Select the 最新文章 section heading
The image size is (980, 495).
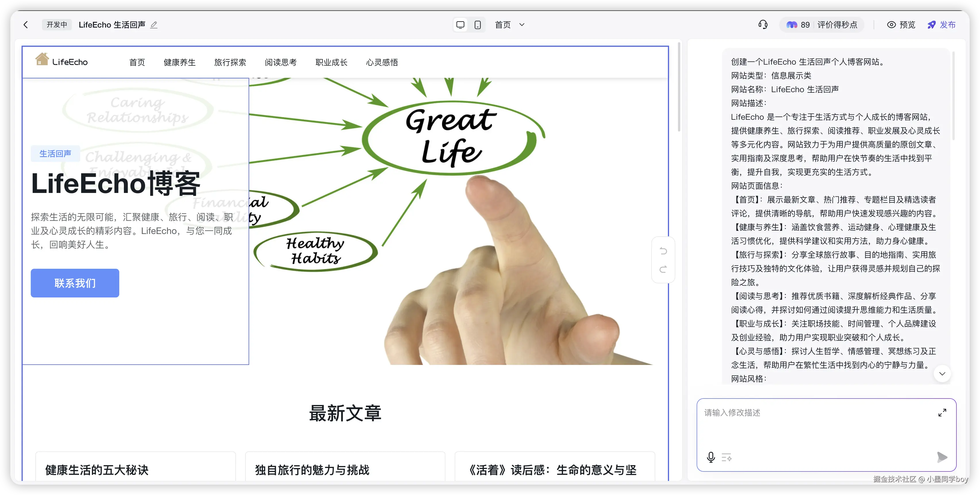point(345,413)
